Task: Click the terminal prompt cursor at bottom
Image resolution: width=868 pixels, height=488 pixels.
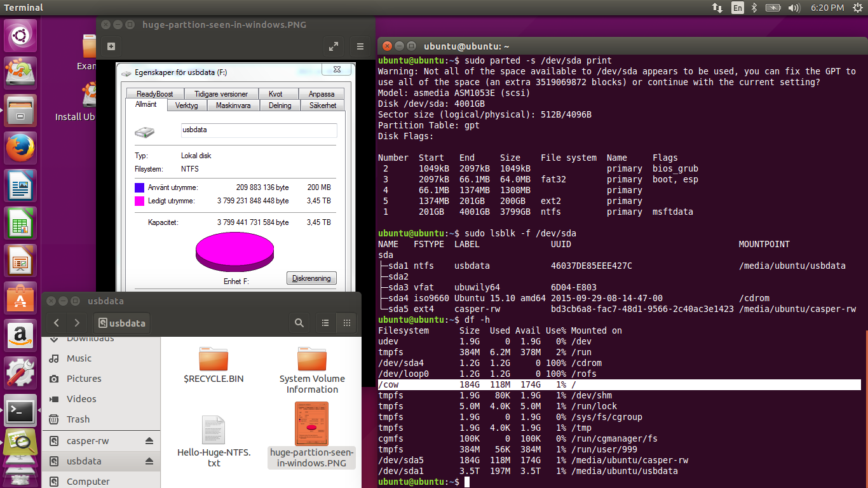Action: pyautogui.click(x=467, y=482)
